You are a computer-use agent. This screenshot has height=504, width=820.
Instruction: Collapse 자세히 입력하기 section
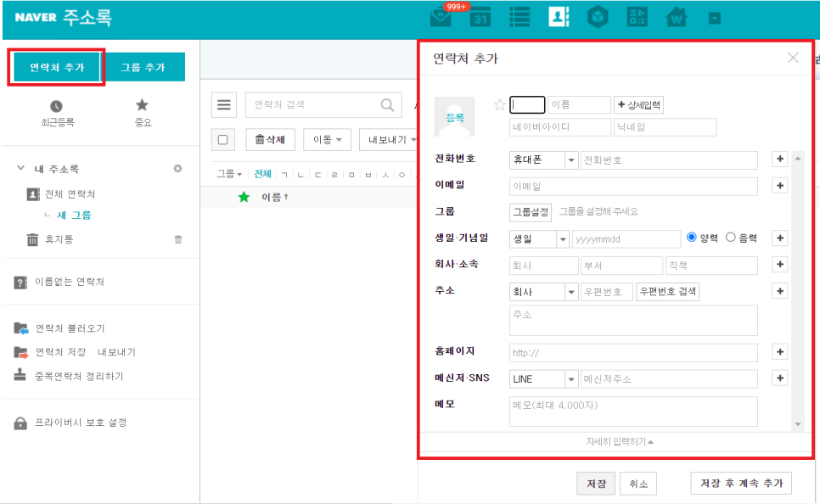(x=620, y=442)
